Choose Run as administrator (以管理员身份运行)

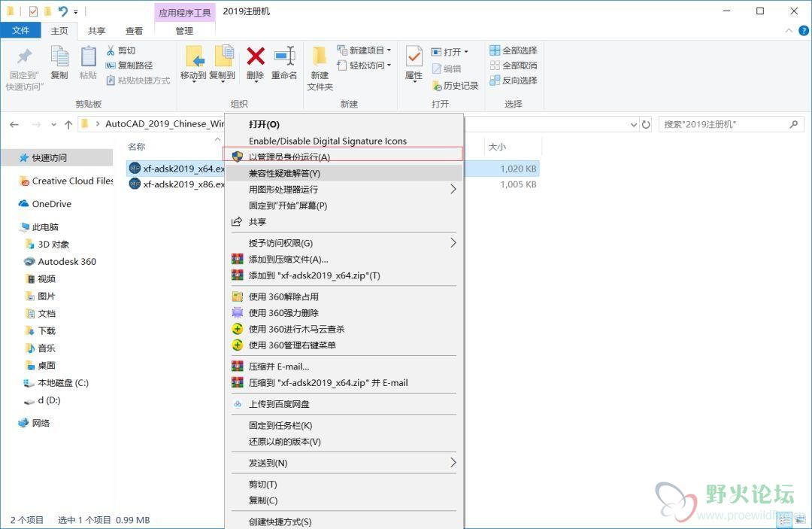point(344,157)
